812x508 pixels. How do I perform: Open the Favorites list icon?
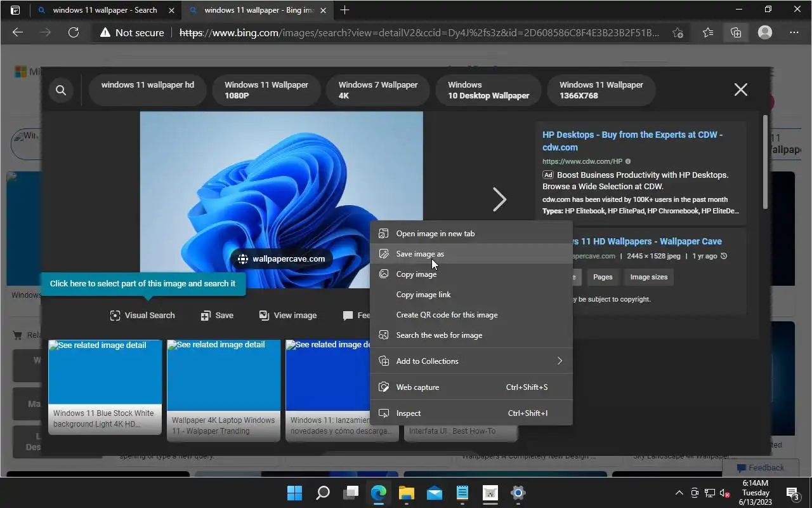(x=708, y=32)
